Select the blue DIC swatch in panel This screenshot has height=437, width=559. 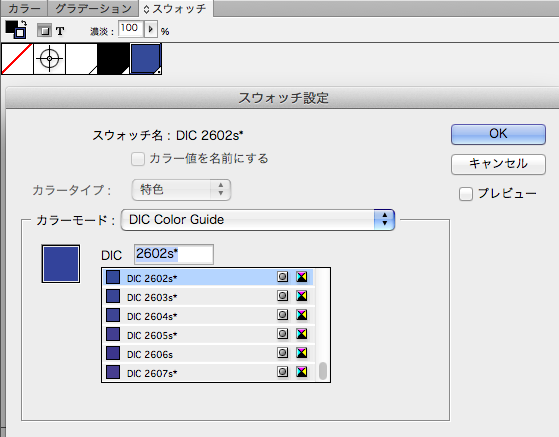(146, 59)
